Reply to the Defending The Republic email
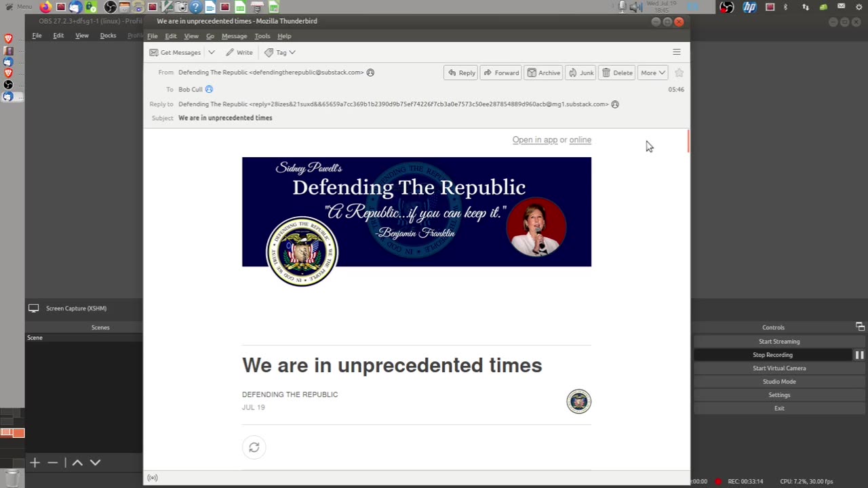868x488 pixels. 461,73
